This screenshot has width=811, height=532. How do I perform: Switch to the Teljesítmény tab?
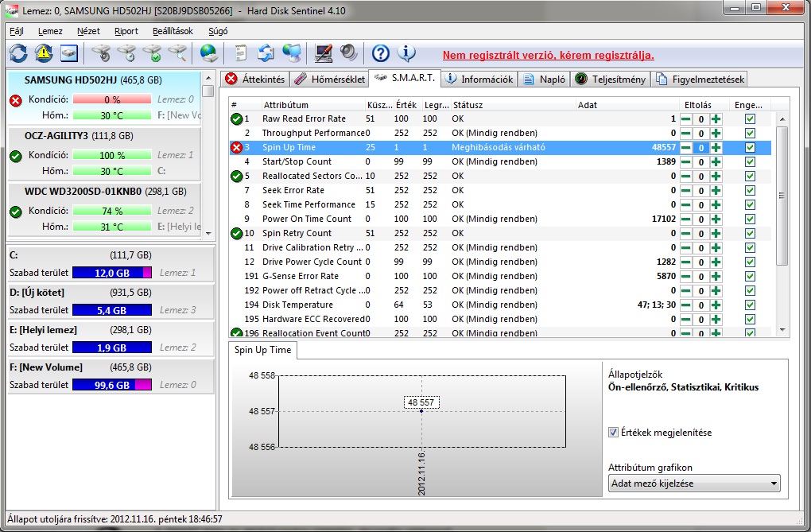(611, 80)
